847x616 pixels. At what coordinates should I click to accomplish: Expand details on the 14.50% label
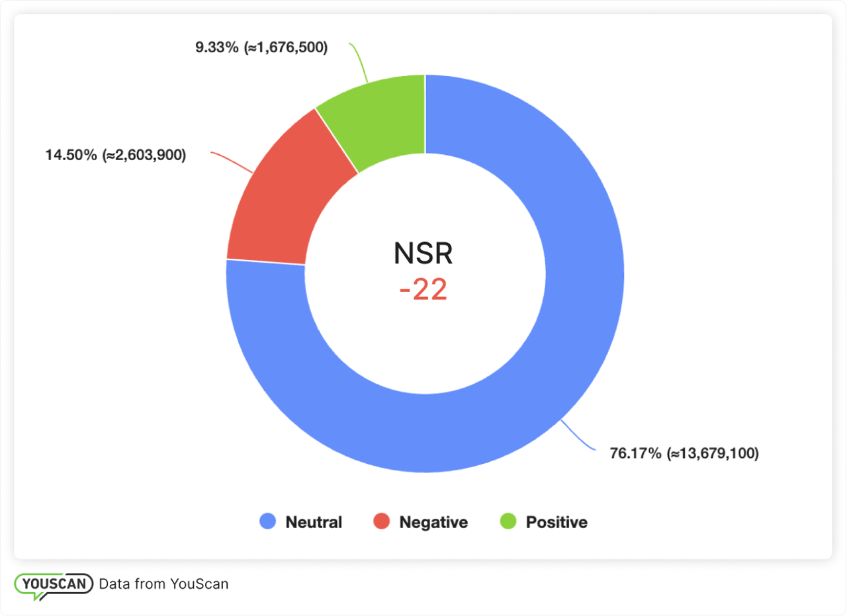(116, 155)
